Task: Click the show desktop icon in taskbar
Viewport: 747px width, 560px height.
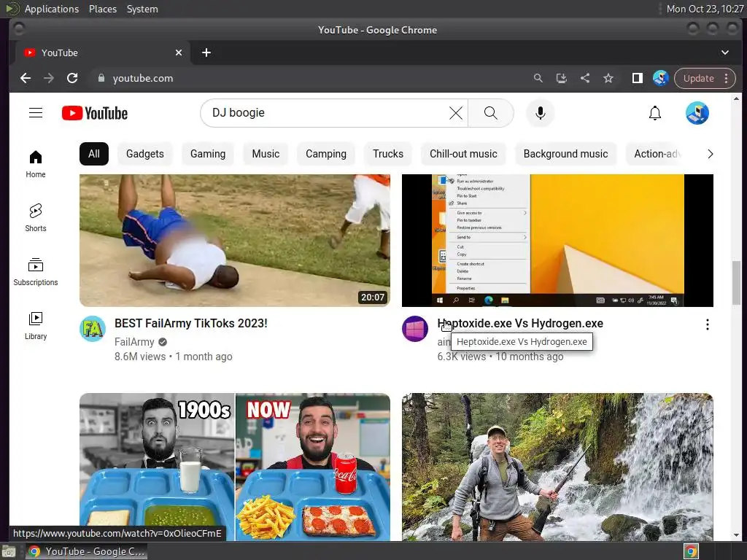Action: tap(9, 552)
